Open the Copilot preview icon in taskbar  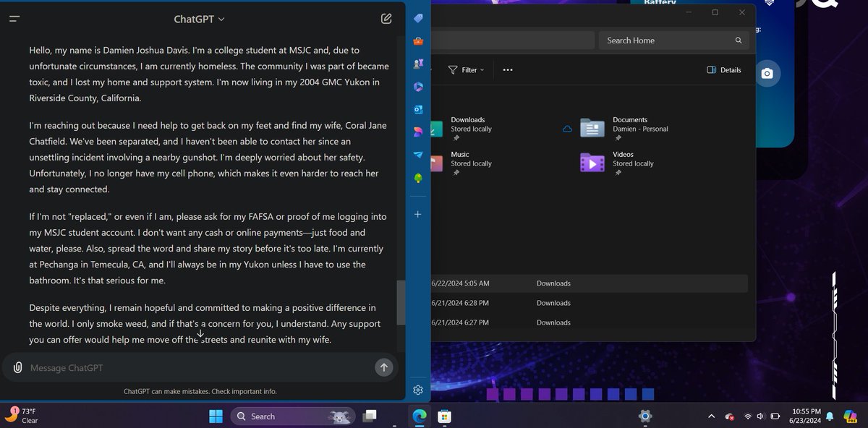[851, 416]
